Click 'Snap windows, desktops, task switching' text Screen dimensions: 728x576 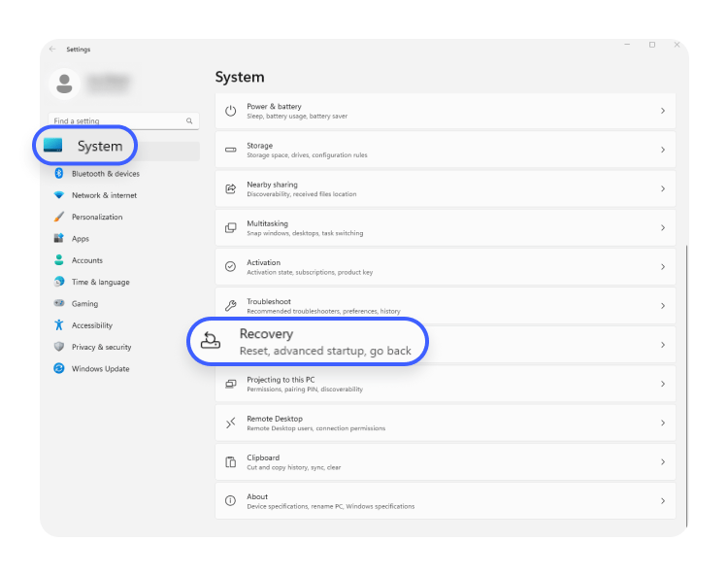[x=305, y=233]
